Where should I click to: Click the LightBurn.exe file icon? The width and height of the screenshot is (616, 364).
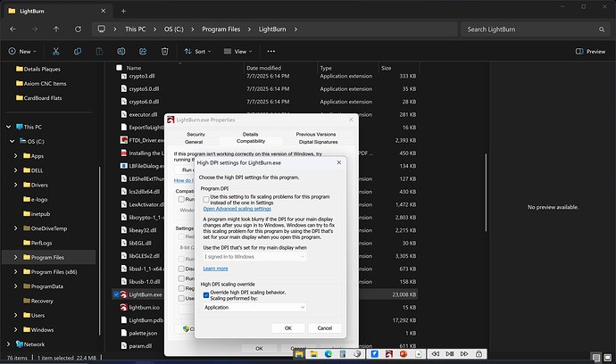124,294
